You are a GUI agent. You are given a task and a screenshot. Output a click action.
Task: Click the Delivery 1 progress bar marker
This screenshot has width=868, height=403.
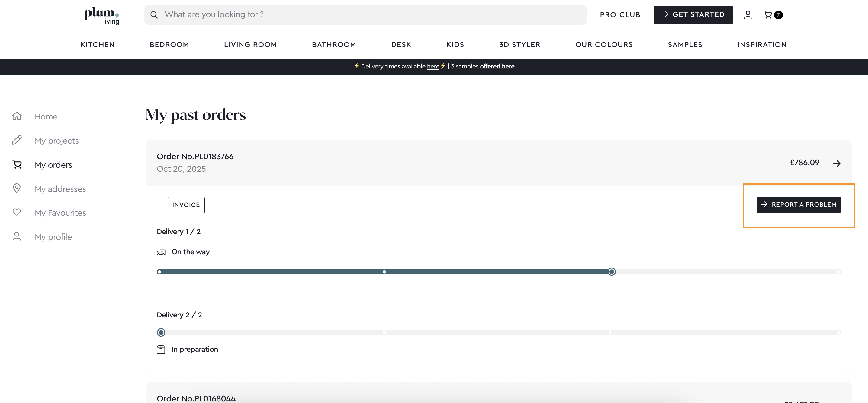click(612, 272)
